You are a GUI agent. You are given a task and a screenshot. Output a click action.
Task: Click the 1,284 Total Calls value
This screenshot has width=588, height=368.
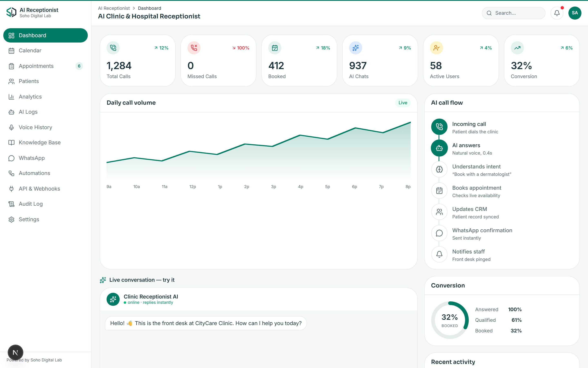click(119, 66)
